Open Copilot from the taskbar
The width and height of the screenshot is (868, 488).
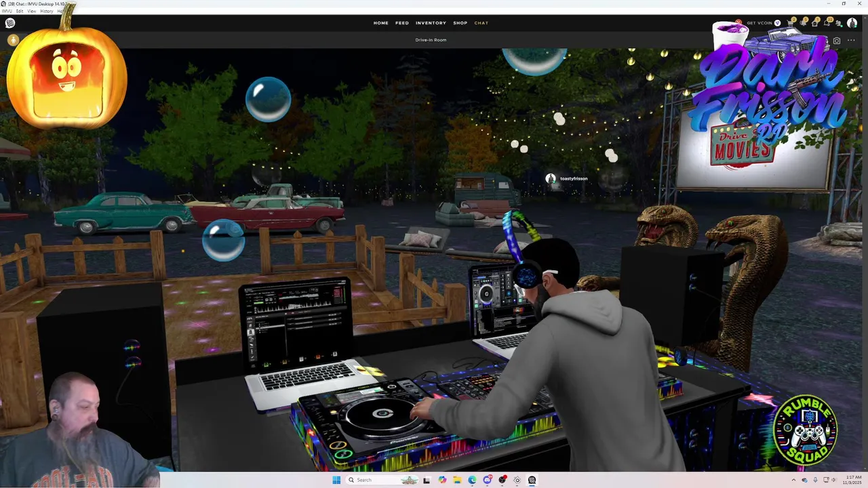[442, 480]
